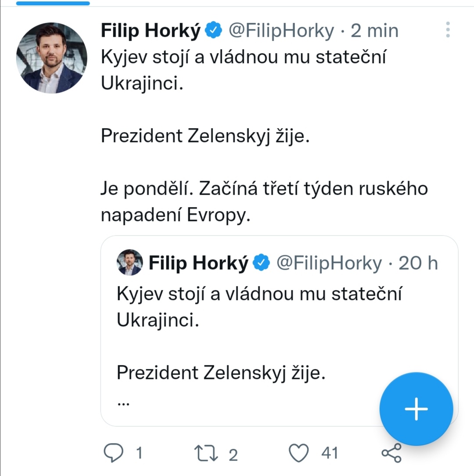Viewport: 474px width, 476px height.
Task: Click the verified badge in quoted tweet
Action: (262, 263)
